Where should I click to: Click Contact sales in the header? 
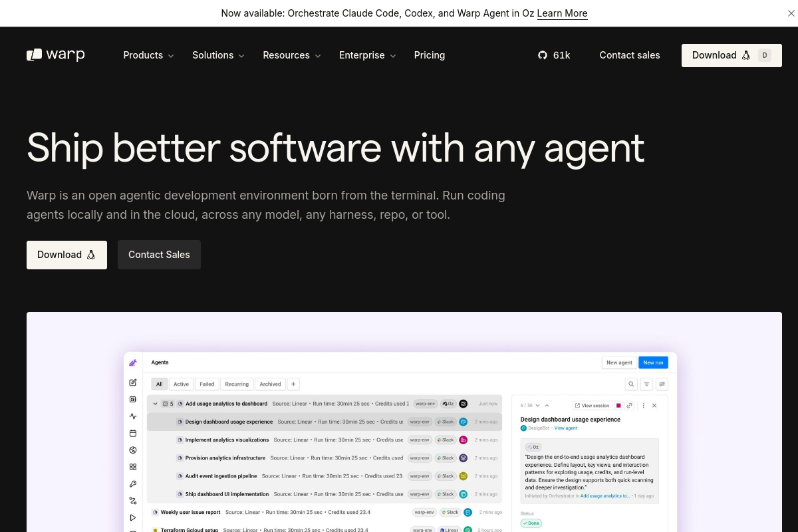[630, 55]
